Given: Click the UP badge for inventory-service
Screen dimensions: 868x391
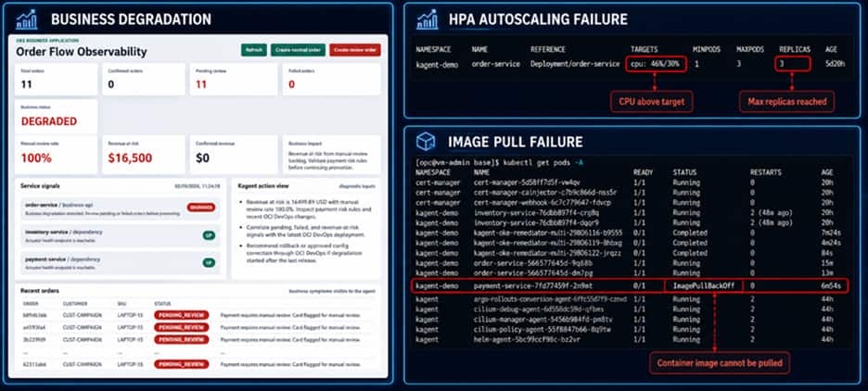Looking at the screenshot, I should [x=208, y=235].
